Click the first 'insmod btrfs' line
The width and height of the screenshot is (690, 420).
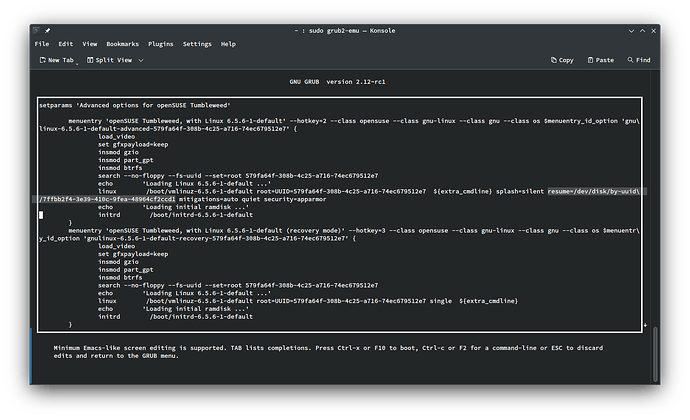pyautogui.click(x=120, y=168)
